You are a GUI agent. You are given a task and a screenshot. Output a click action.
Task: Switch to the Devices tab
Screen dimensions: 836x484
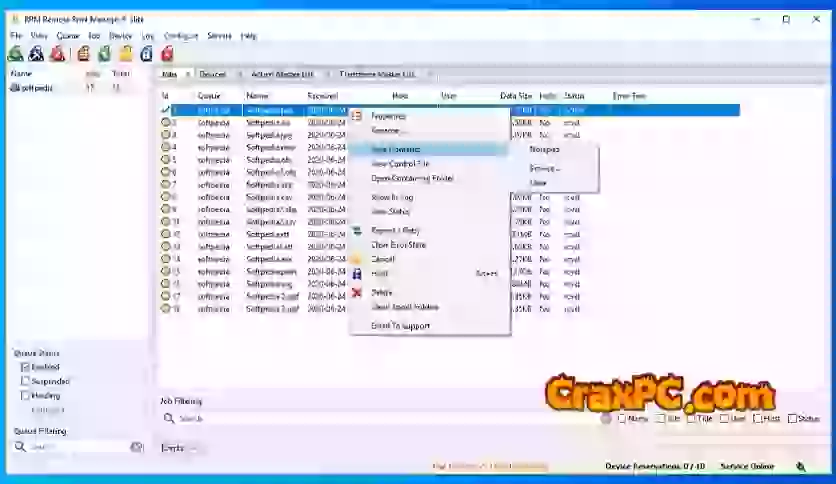point(212,74)
